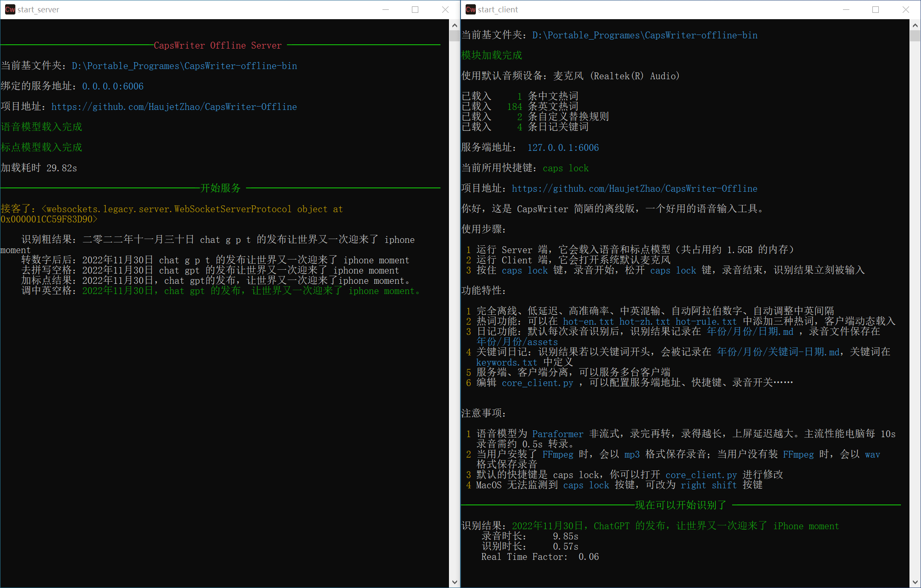Close the start_server window
Image resolution: width=921 pixels, height=588 pixels.
pyautogui.click(x=445, y=9)
